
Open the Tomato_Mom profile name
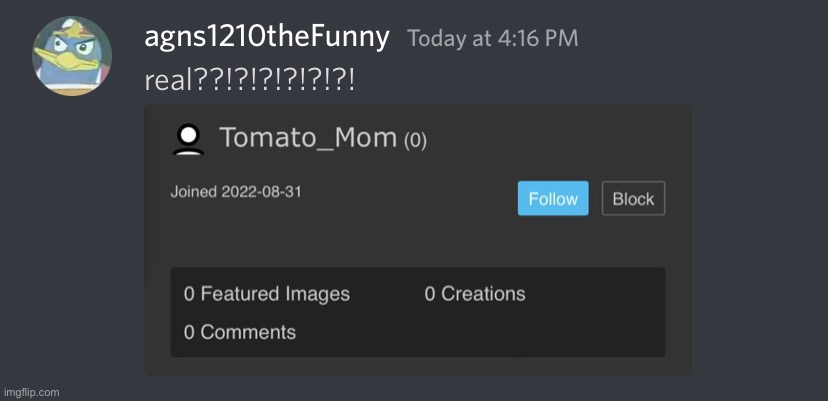[308, 137]
